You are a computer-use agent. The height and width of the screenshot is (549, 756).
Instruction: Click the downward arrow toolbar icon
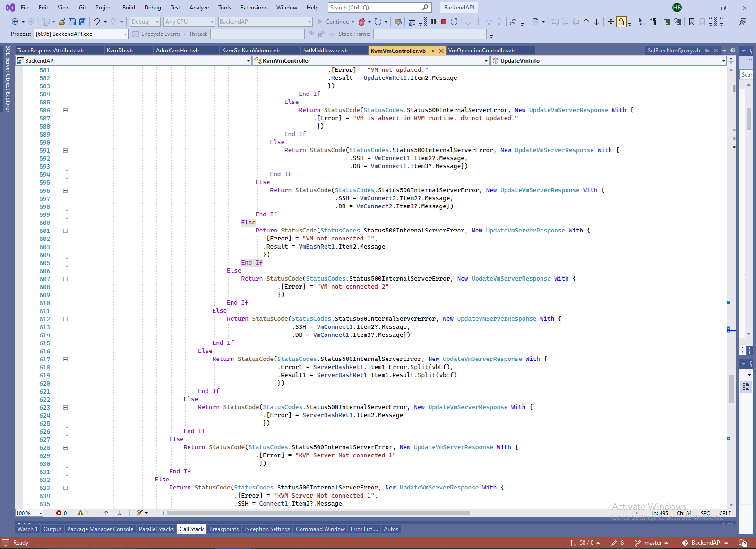(x=597, y=22)
